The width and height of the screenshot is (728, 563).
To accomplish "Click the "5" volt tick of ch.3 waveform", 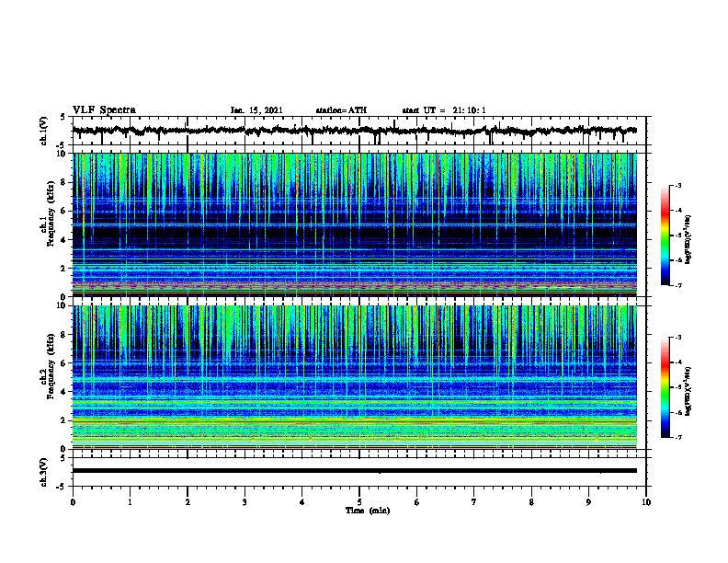I will (x=63, y=458).
